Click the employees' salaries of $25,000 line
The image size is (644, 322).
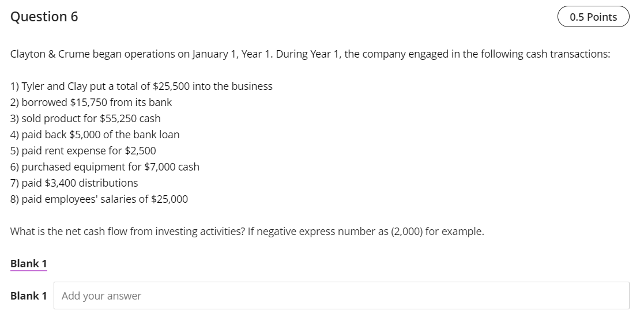tap(99, 199)
